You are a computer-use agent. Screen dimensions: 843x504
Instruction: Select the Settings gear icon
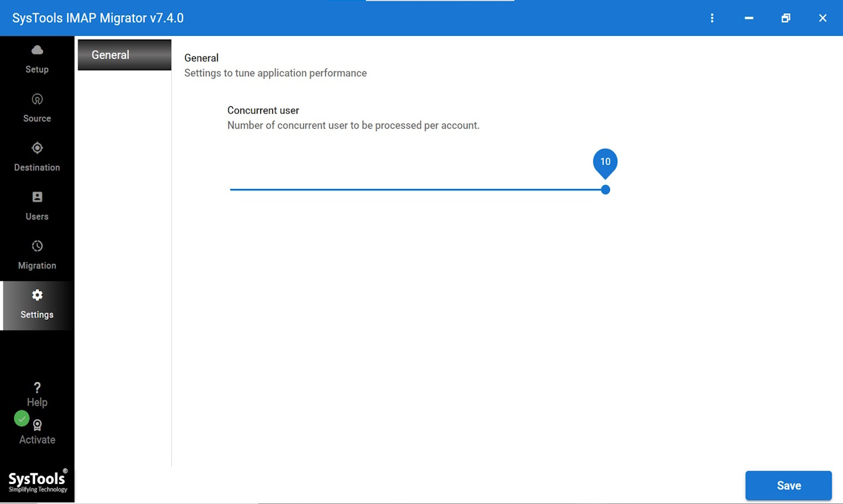(37, 295)
